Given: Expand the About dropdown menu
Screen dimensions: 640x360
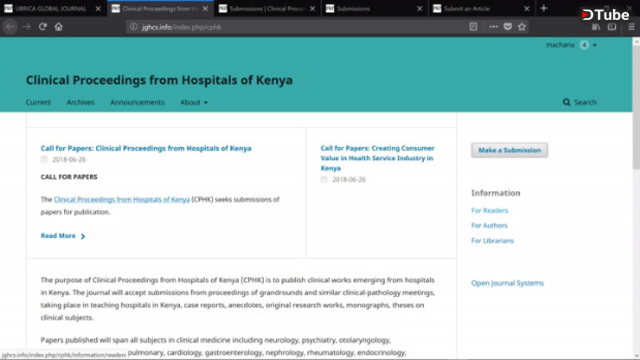Looking at the screenshot, I should 194,102.
